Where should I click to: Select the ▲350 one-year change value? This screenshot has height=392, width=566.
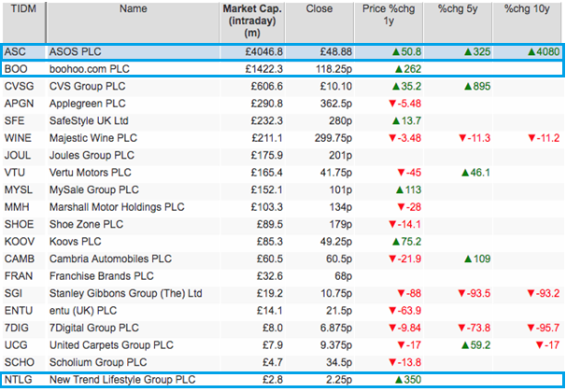[x=408, y=380]
